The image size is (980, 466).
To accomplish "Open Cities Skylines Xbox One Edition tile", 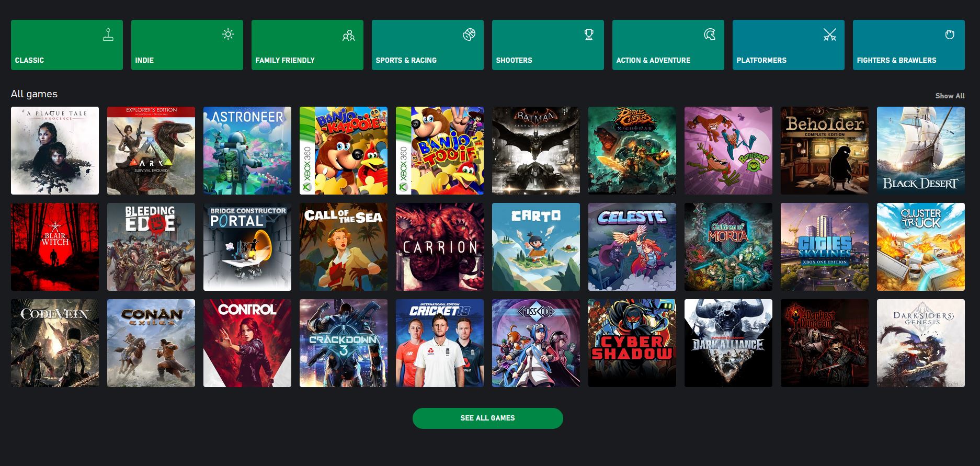I will click(x=825, y=247).
